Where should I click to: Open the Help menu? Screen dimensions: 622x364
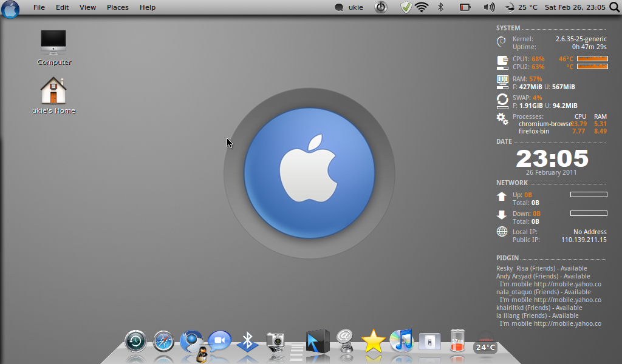coord(148,7)
